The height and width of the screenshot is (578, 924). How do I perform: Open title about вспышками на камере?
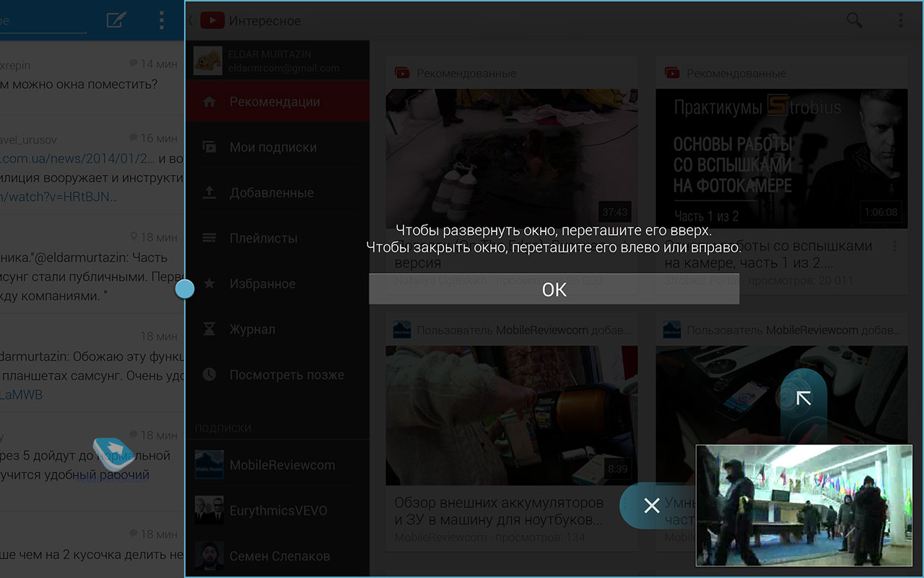click(768, 254)
